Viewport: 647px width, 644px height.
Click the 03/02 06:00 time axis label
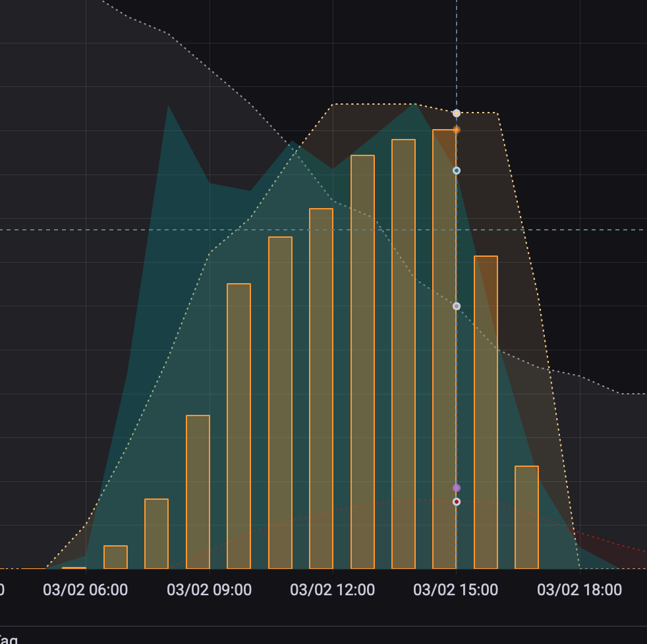[86, 590]
